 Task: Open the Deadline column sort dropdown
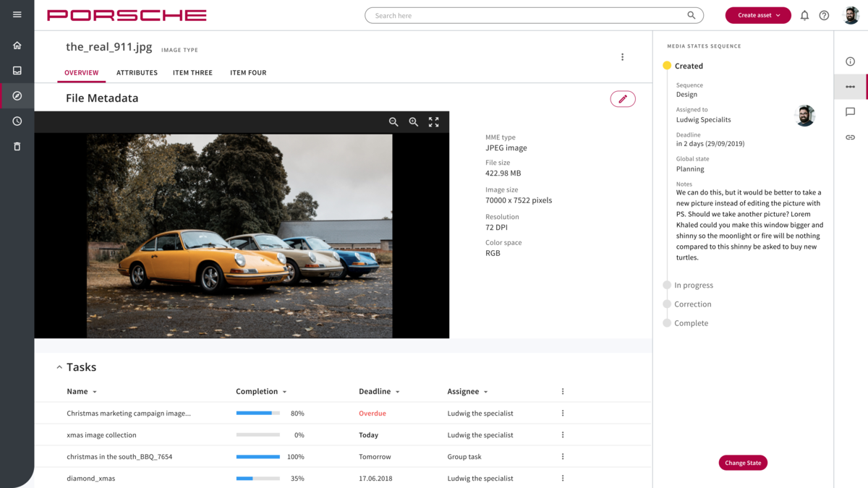tap(399, 391)
